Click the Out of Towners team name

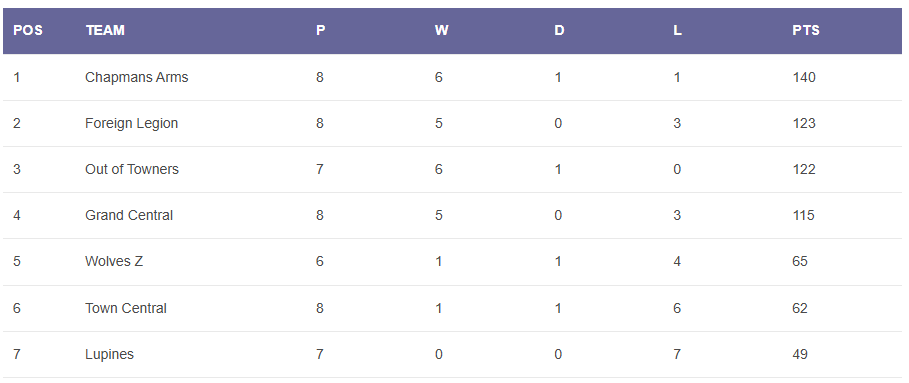point(132,169)
